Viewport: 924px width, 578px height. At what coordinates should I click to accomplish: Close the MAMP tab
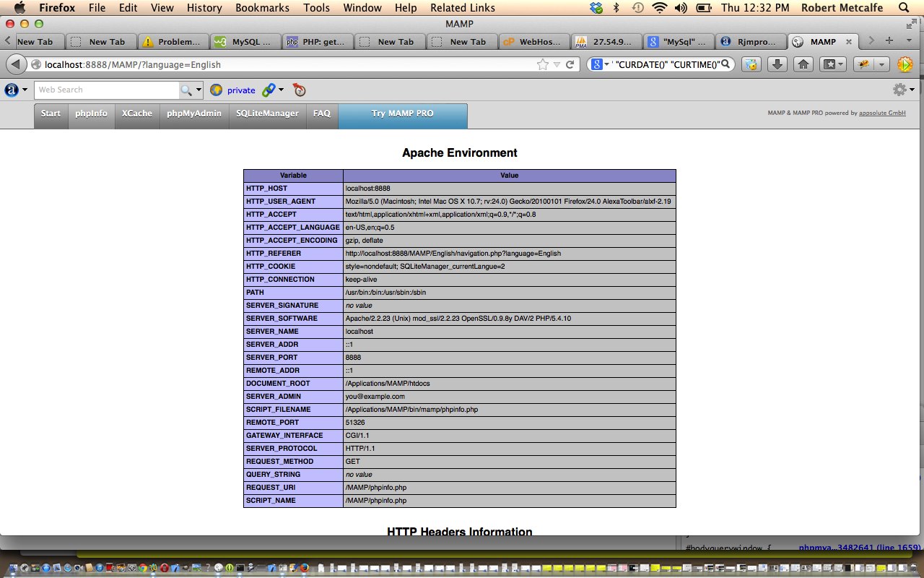click(x=848, y=41)
